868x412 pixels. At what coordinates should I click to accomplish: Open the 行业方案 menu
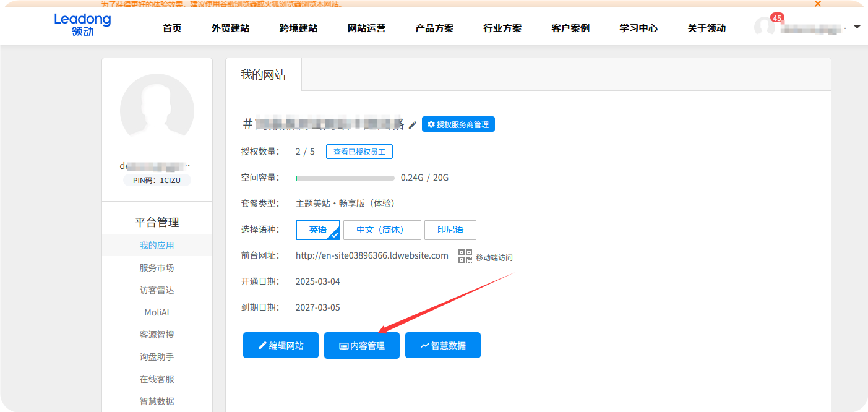tap(502, 28)
